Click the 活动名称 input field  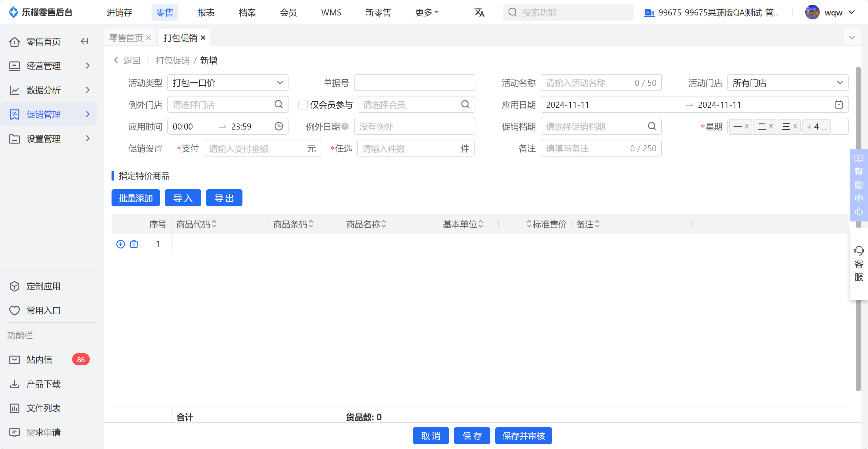coord(601,83)
